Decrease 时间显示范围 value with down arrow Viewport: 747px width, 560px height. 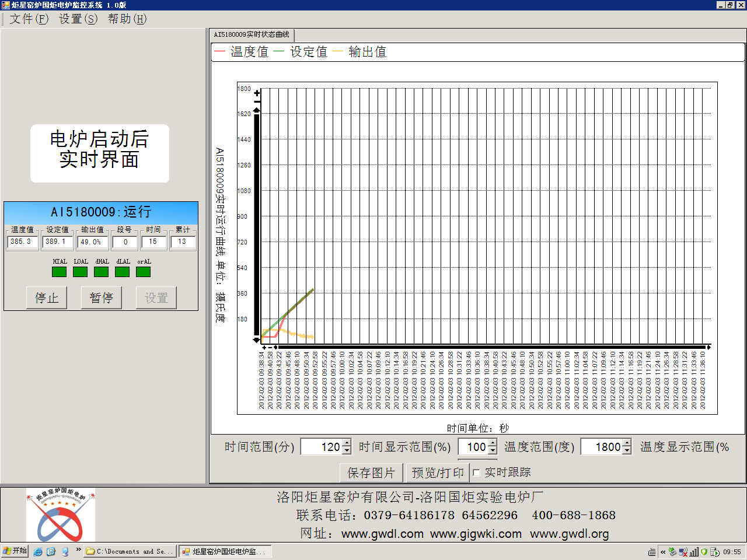(493, 450)
